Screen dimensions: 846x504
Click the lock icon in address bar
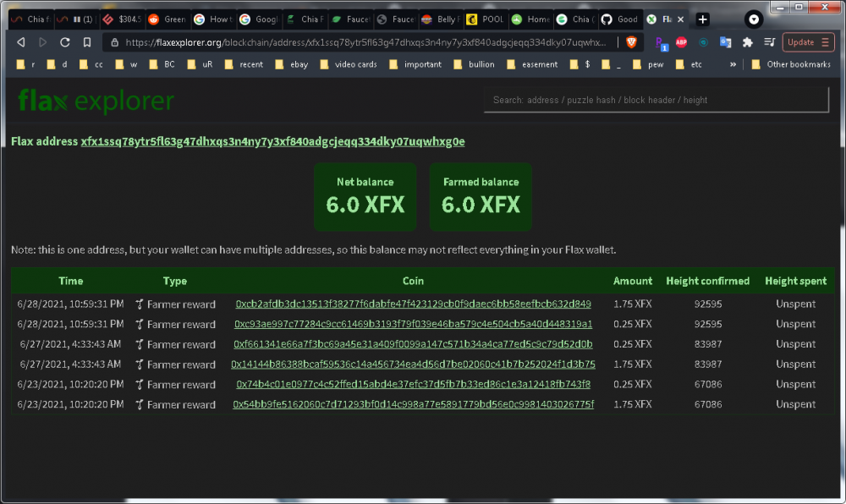[x=114, y=42]
